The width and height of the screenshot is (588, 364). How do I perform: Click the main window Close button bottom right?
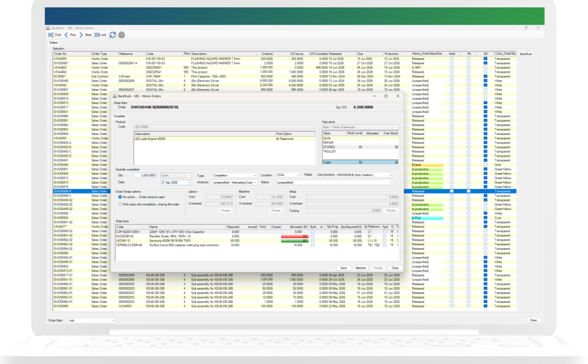[533, 320]
